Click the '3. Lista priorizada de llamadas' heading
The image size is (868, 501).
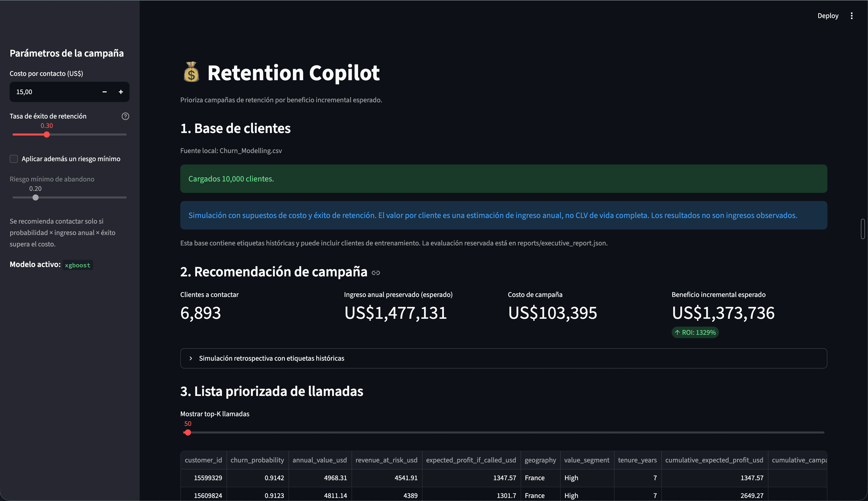tap(272, 391)
